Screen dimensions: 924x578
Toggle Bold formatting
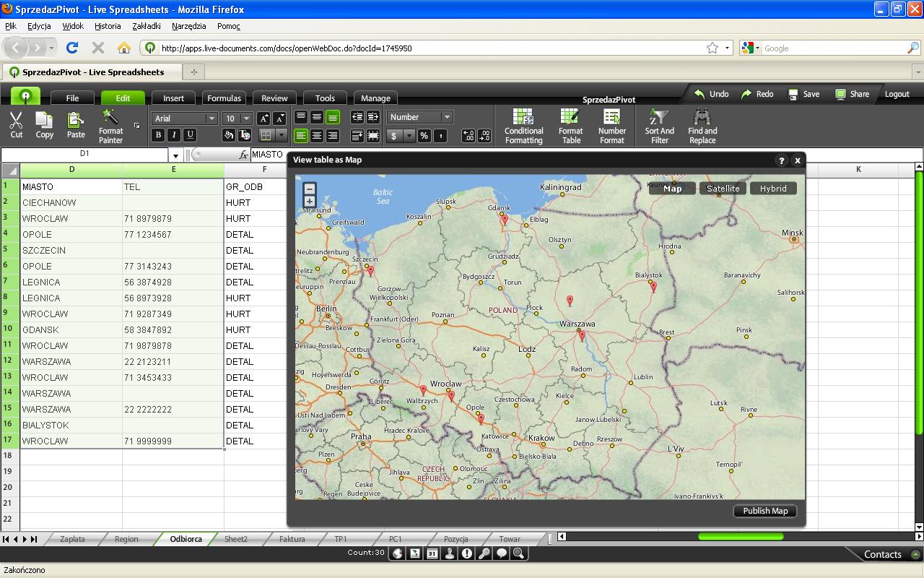tap(158, 135)
